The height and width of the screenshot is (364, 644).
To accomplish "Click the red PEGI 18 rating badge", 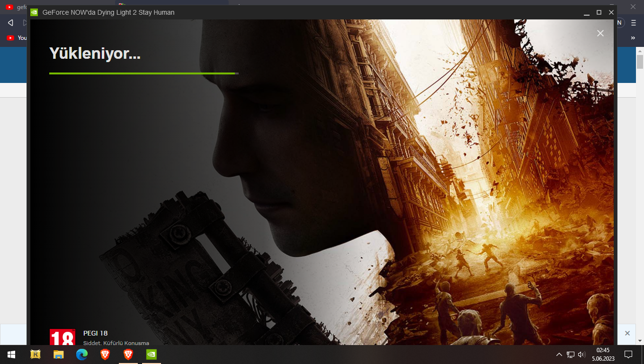I will [63, 337].
